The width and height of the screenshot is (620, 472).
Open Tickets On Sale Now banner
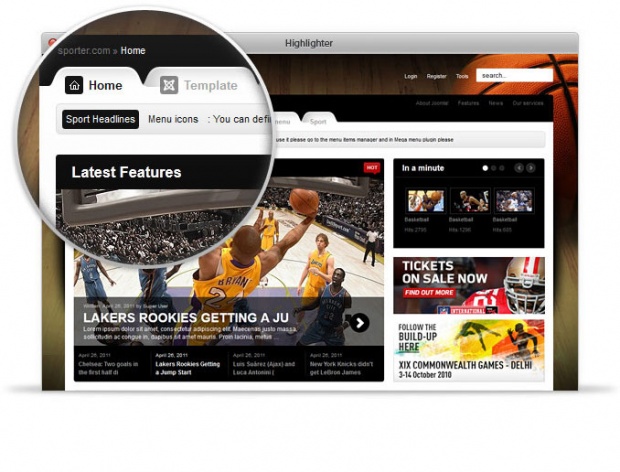pyautogui.click(x=469, y=285)
